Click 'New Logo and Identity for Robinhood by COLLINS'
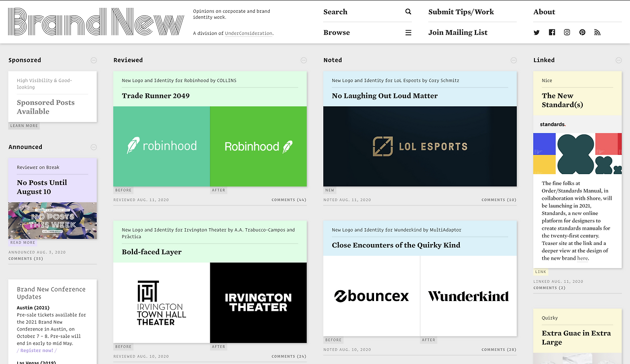 tap(179, 80)
